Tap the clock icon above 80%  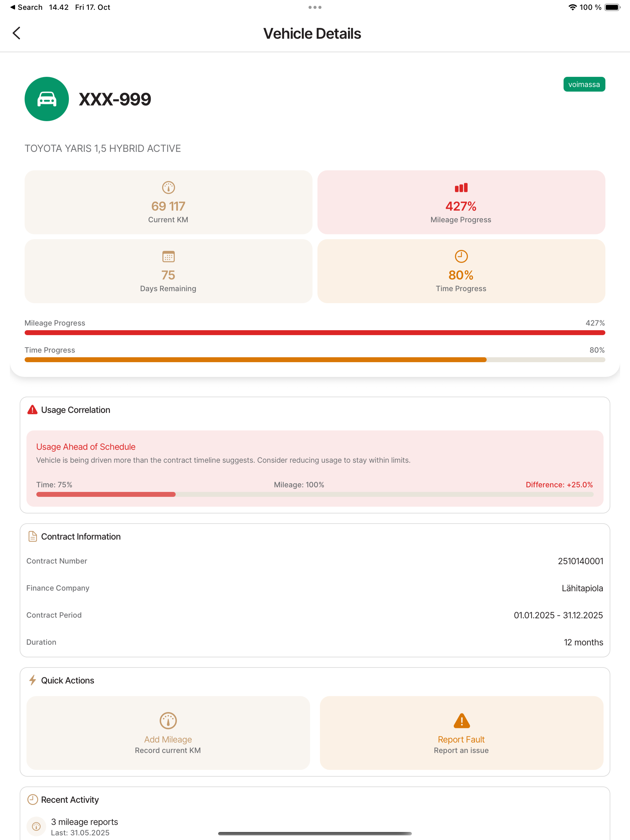pos(461,256)
